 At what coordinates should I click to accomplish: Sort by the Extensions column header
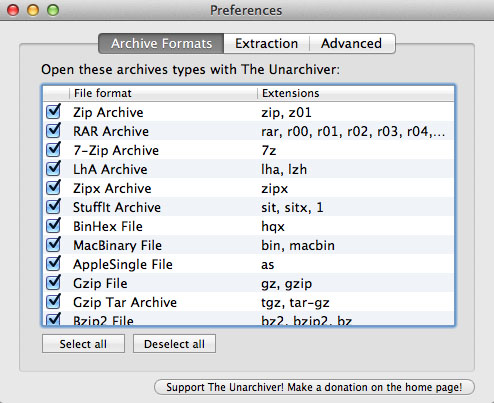tap(356, 93)
